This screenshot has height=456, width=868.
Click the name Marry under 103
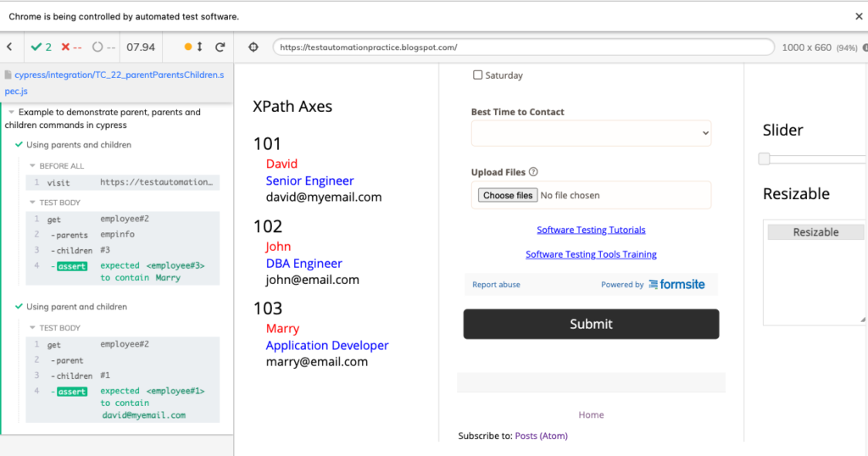(283, 329)
